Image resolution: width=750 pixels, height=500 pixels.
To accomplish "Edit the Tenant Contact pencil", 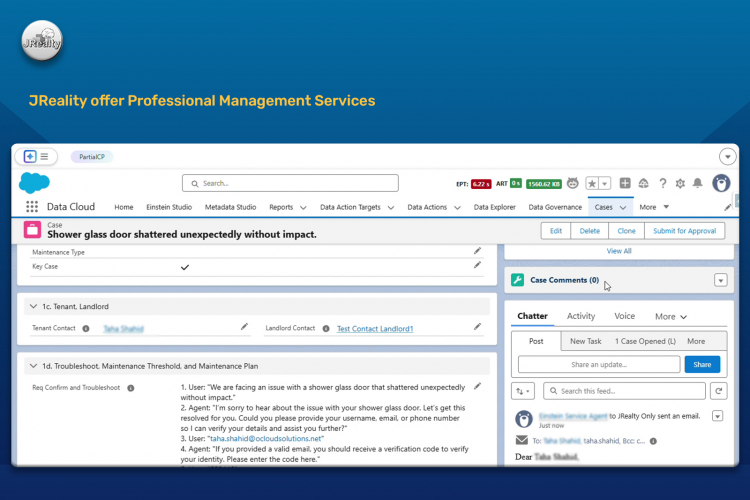I will point(244,326).
